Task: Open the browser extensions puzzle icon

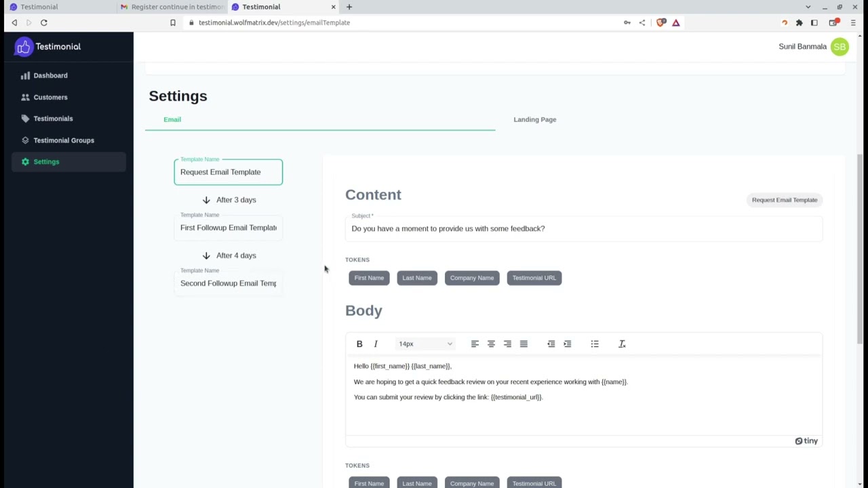Action: pos(800,22)
